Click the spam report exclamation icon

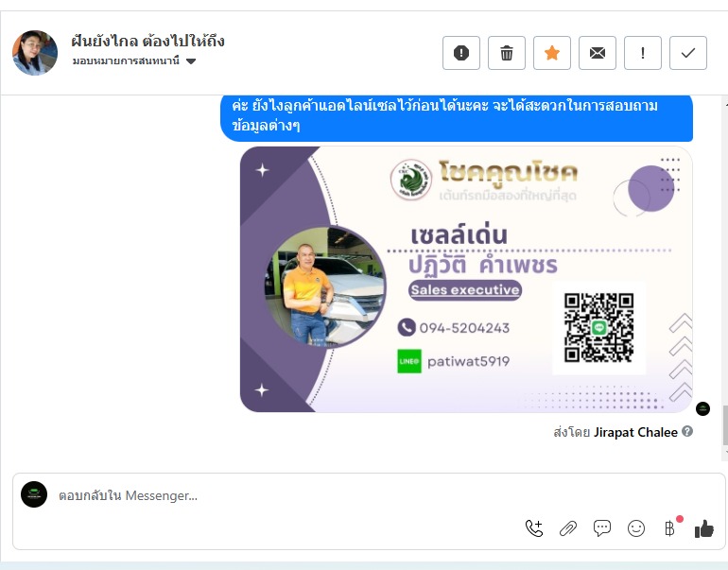click(x=461, y=53)
